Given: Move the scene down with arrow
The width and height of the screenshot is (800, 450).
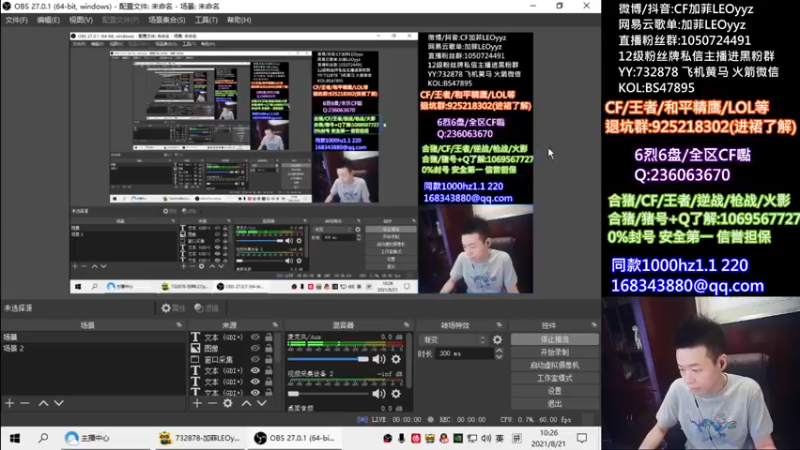Looking at the screenshot, I should [x=59, y=403].
